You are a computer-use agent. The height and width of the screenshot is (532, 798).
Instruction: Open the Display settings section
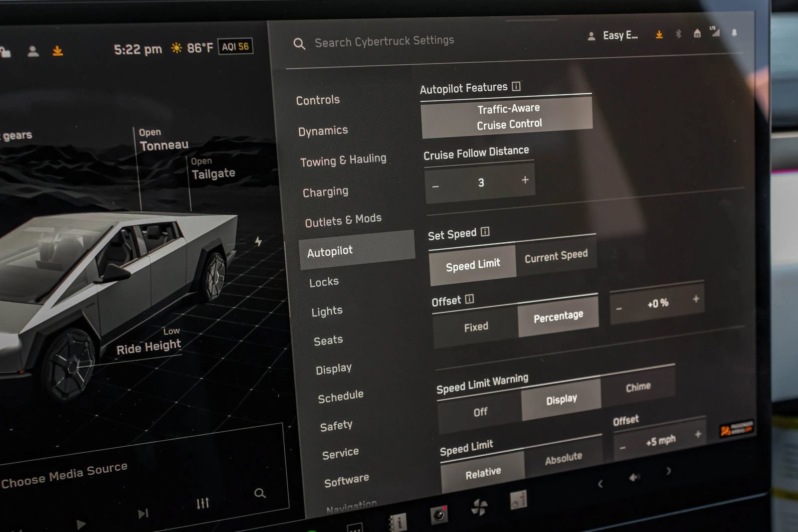[x=333, y=369]
